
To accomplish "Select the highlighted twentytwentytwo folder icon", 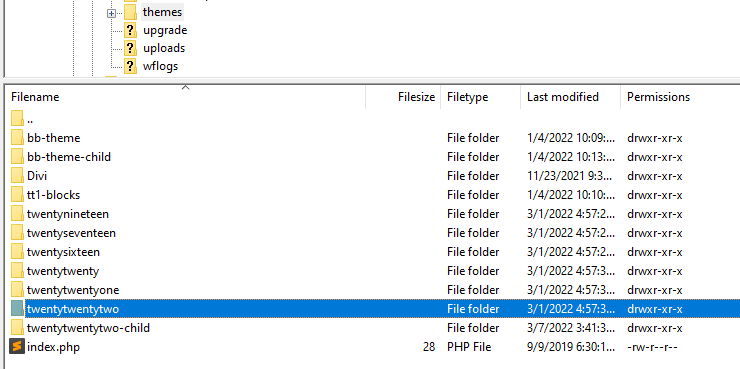I will (17, 309).
